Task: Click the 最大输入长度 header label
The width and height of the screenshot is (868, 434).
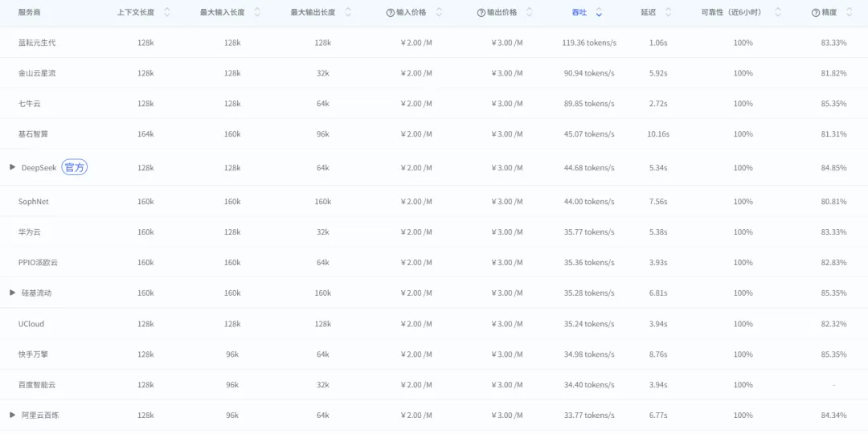Action: click(222, 12)
